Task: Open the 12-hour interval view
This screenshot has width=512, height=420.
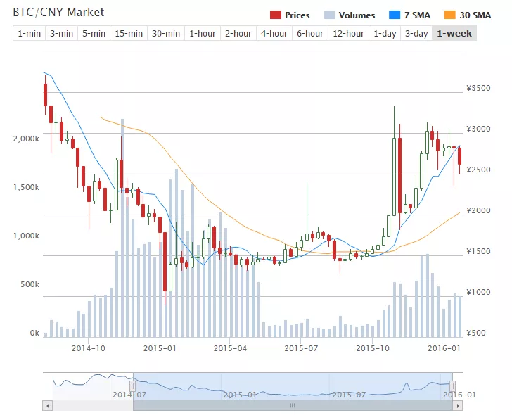Action: (x=349, y=33)
